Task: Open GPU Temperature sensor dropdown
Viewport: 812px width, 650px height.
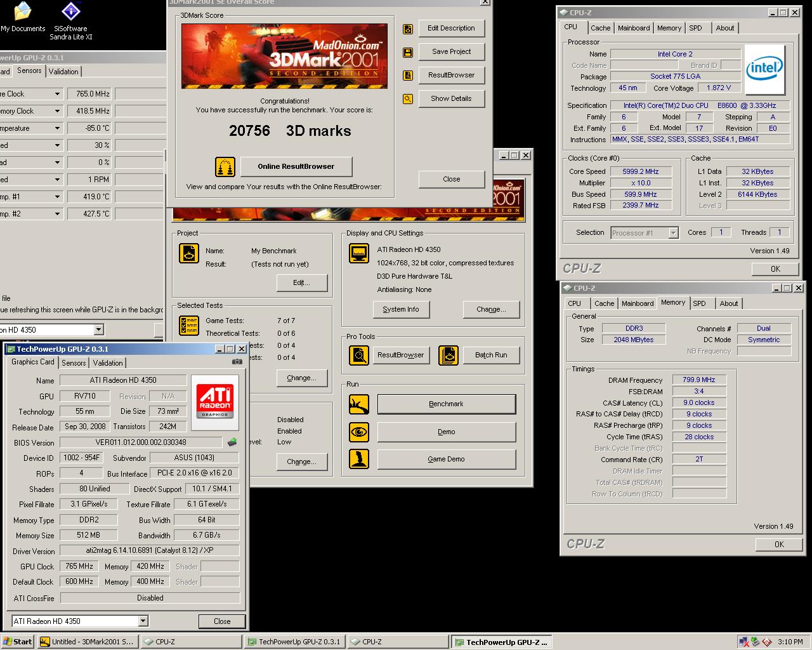Action: (x=56, y=128)
